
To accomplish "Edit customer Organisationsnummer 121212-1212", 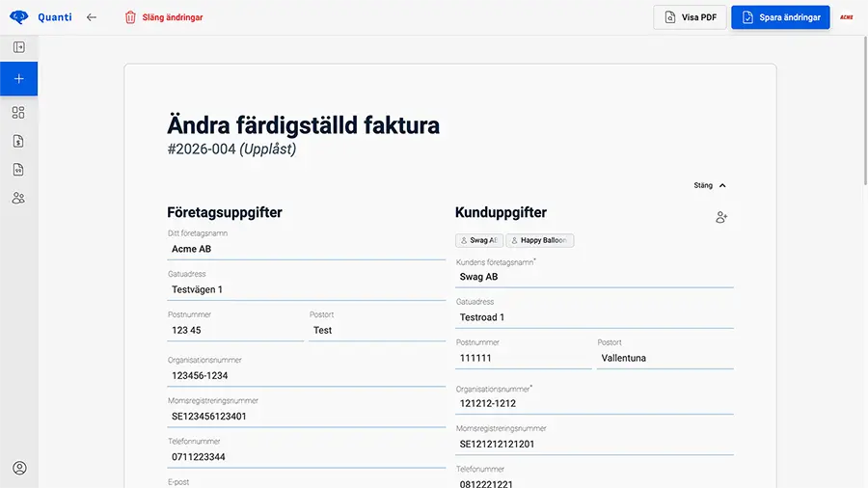I will (x=594, y=403).
